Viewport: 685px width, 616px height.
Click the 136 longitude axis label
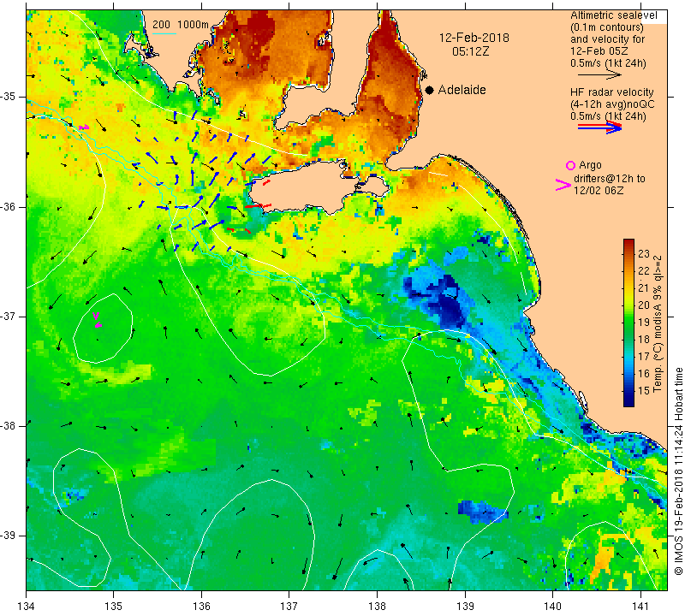[x=201, y=607]
